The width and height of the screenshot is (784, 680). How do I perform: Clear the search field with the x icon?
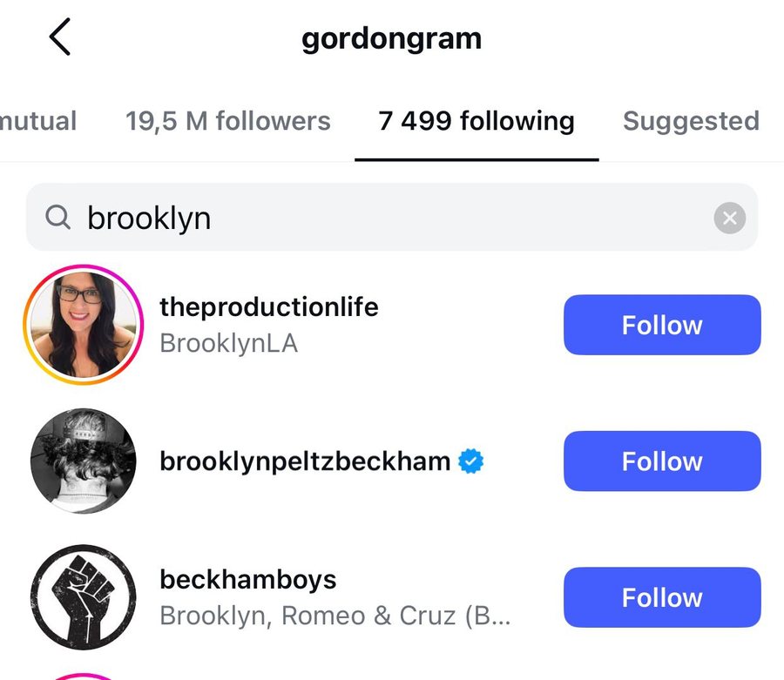pos(729,218)
